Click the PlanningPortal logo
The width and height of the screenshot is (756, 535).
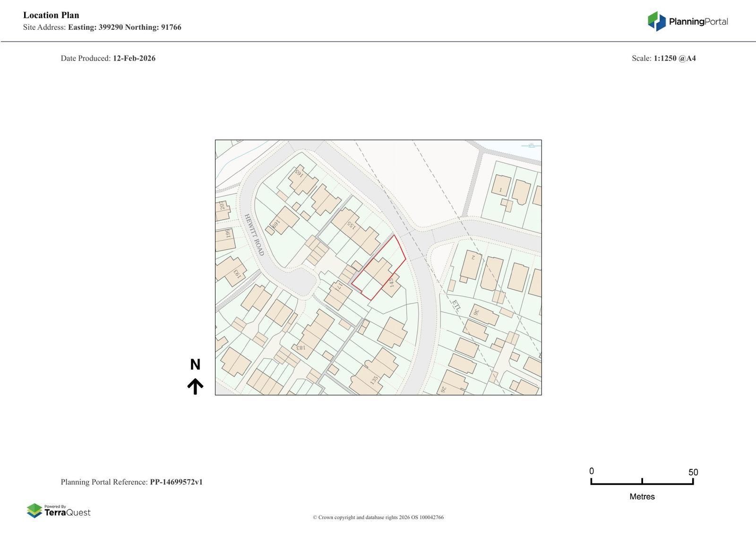point(687,21)
